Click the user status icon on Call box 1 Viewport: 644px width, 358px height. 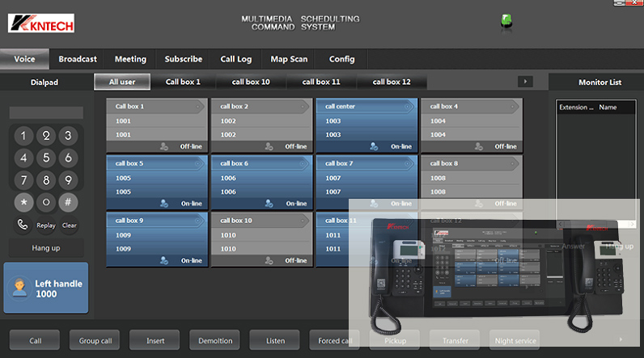tap(164, 146)
